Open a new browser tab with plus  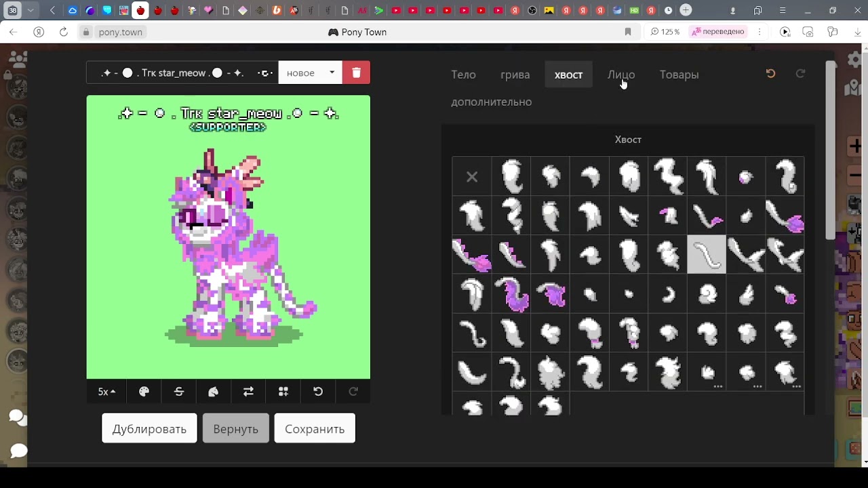click(x=686, y=10)
